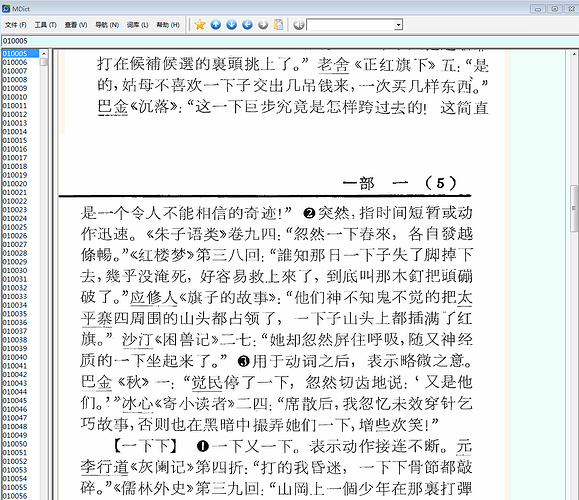Viewport: 579px width, 500px height.
Task: Select entry 010031 in the index list
Action: (x=15, y=279)
